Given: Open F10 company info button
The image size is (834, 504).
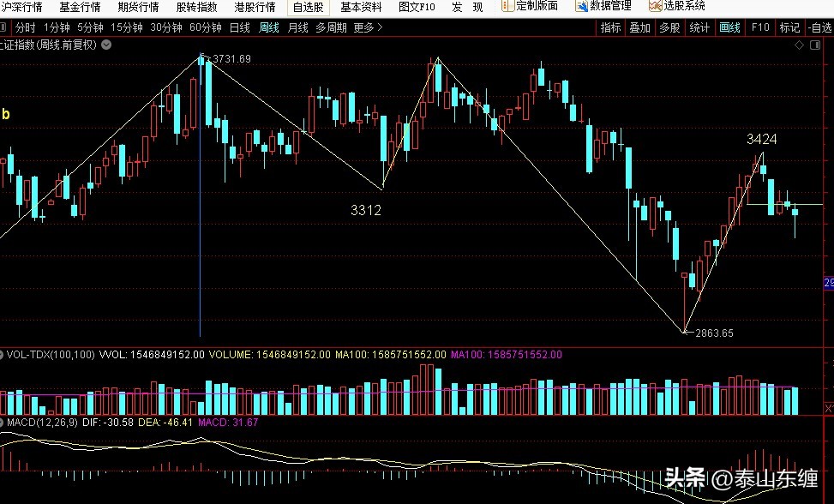Looking at the screenshot, I should tap(760, 27).
